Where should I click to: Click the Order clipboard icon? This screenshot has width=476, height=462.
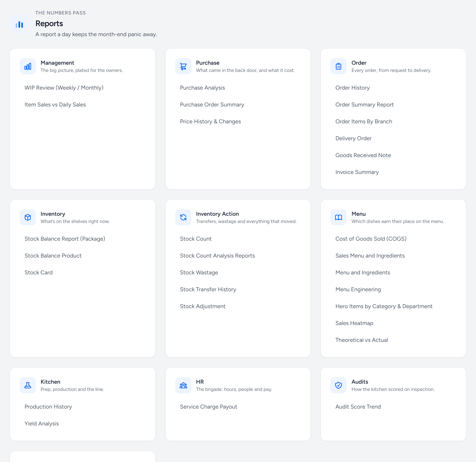point(338,66)
